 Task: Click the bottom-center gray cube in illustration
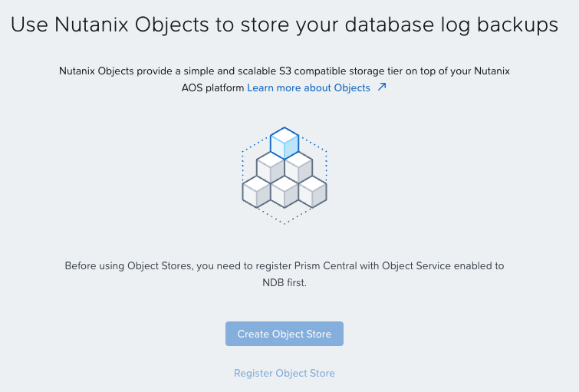coord(285,192)
